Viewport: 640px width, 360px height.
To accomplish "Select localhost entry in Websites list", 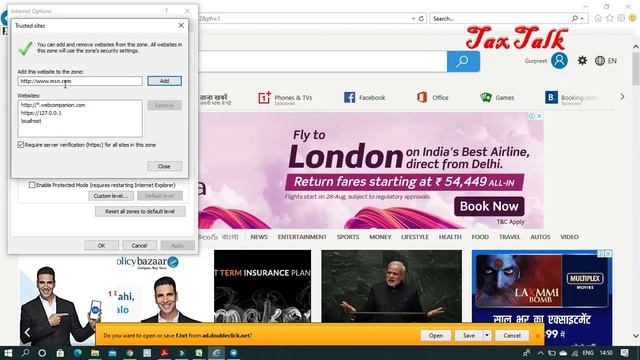I will coord(31,121).
